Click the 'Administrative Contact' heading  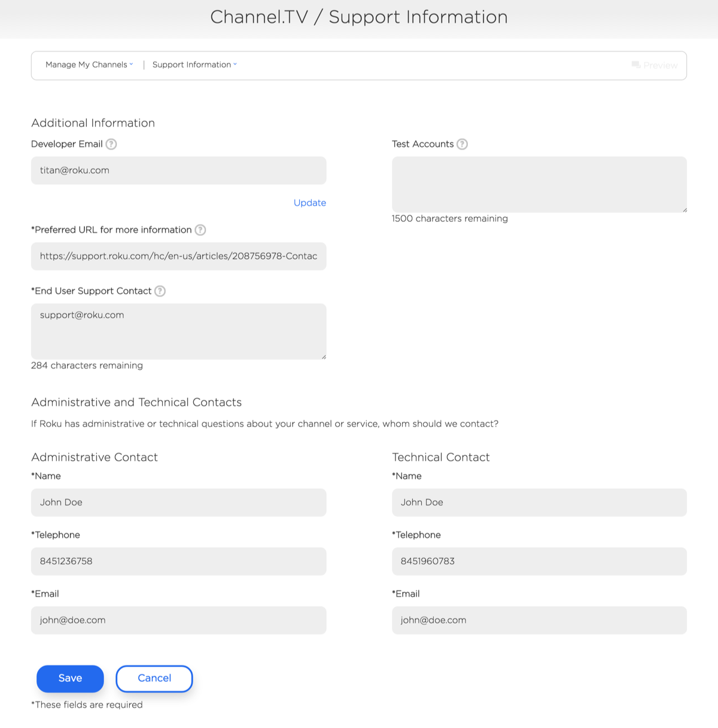point(95,457)
